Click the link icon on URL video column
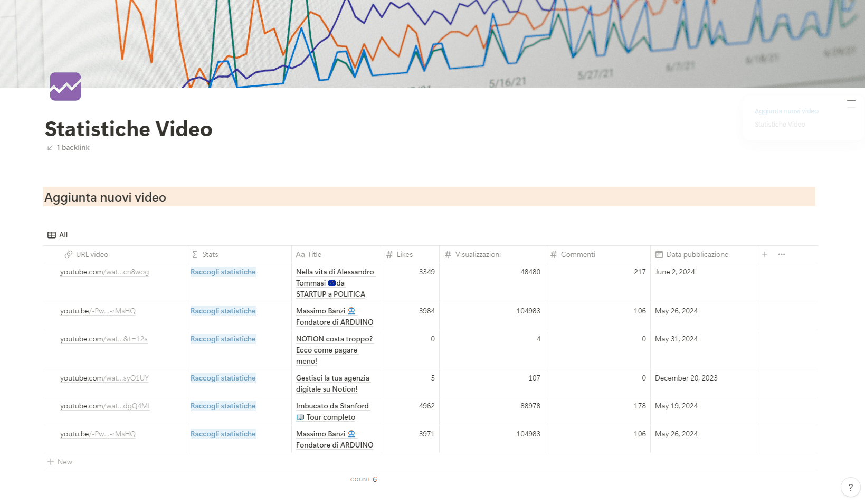Image resolution: width=865 pixels, height=504 pixels. coord(69,254)
